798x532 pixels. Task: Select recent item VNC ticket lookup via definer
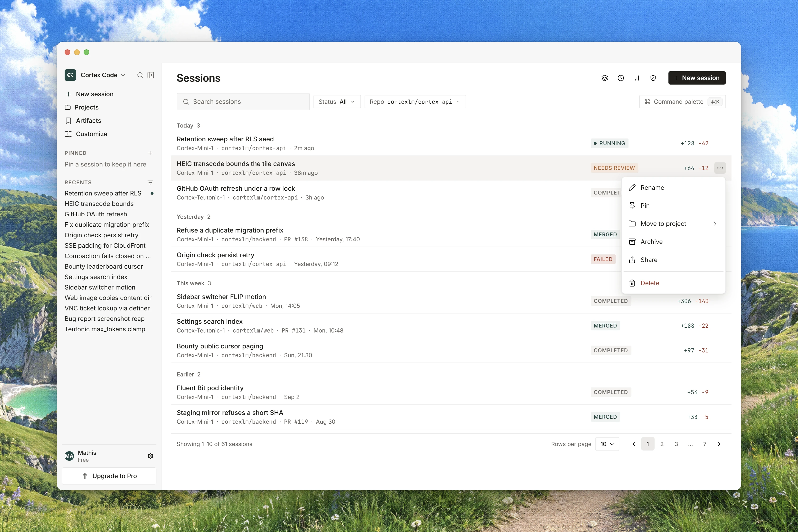(109, 308)
